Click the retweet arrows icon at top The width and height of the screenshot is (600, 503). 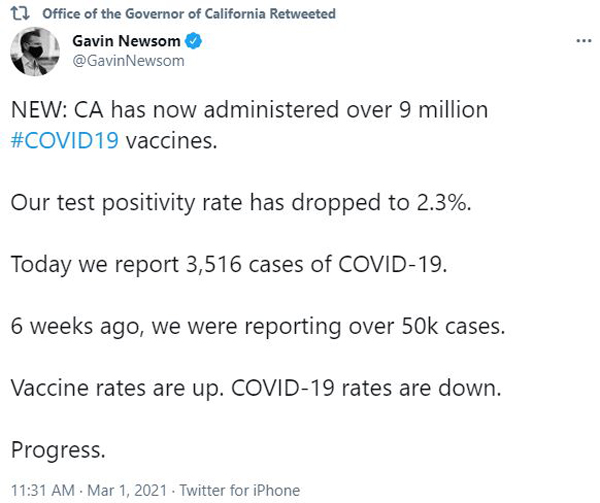(x=20, y=13)
